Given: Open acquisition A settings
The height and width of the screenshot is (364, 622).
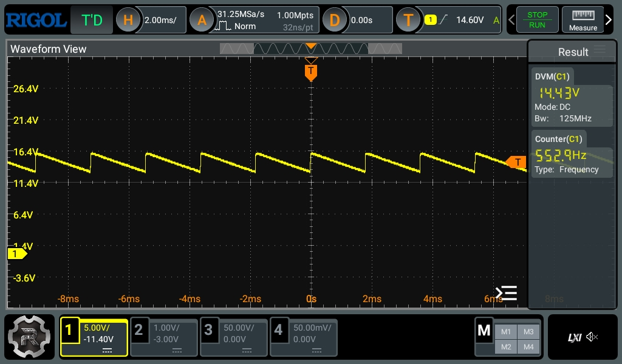Looking at the screenshot, I should tap(202, 20).
